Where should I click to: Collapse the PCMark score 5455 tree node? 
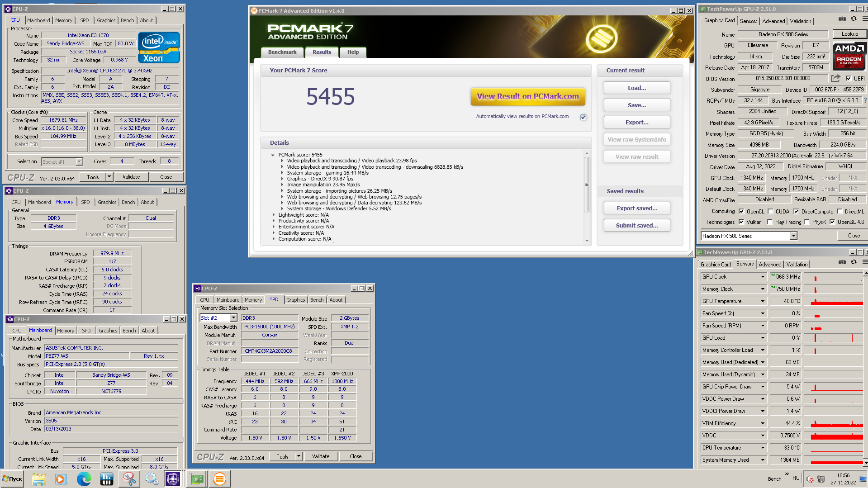[x=273, y=155]
